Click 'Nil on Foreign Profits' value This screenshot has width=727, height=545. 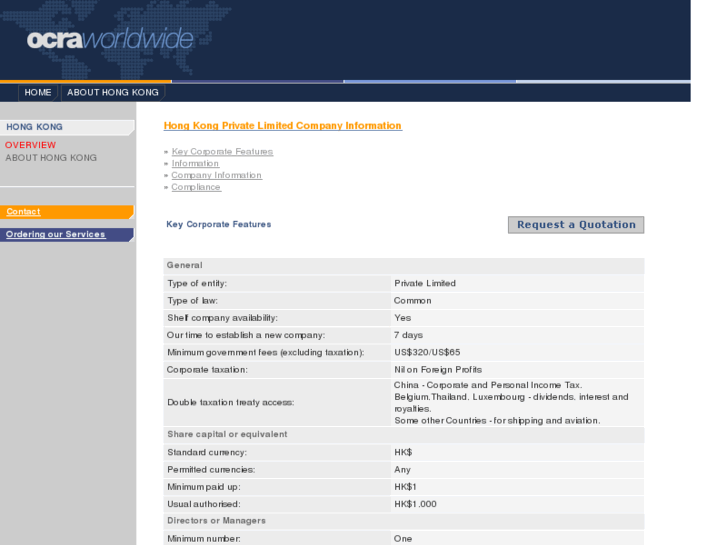click(x=438, y=370)
